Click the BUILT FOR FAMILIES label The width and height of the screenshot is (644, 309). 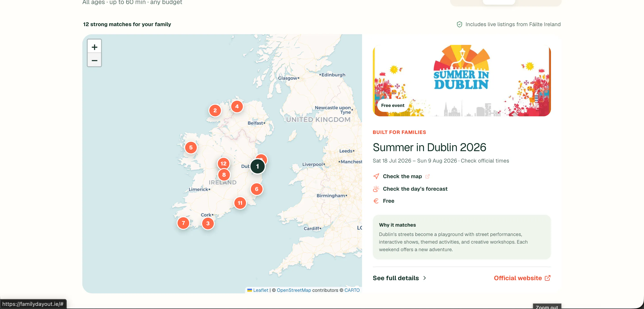399,132
